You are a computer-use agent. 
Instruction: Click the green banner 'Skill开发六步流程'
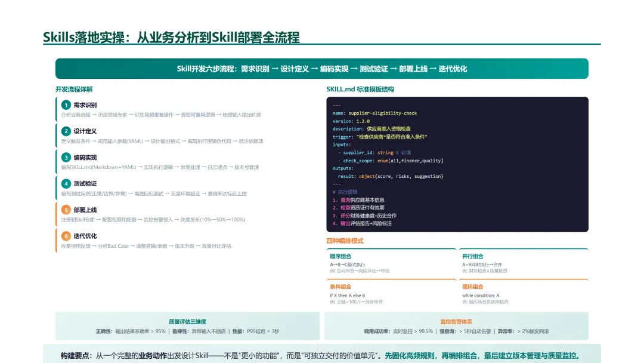(x=321, y=69)
